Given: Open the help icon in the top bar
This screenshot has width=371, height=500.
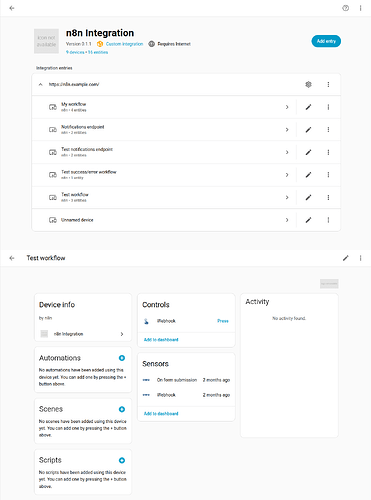Looking at the screenshot, I should 346,8.
